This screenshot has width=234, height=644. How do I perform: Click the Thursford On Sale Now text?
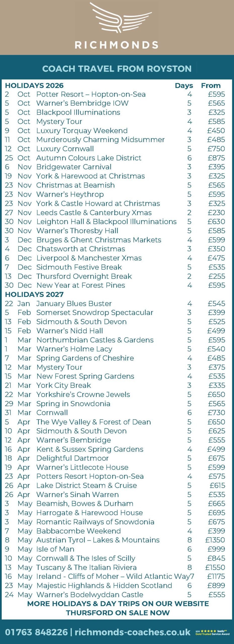pos(118,613)
